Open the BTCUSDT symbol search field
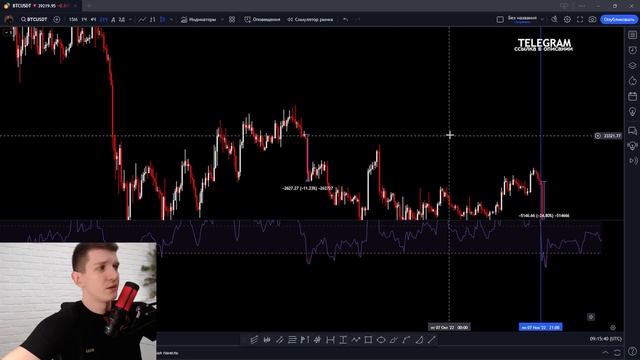The image size is (640, 360). [x=34, y=20]
